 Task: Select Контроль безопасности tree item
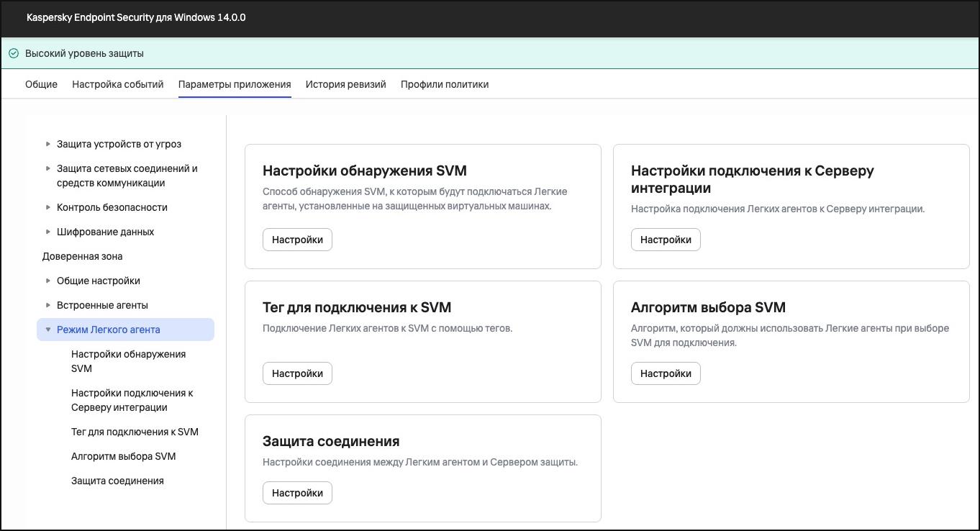(x=112, y=207)
